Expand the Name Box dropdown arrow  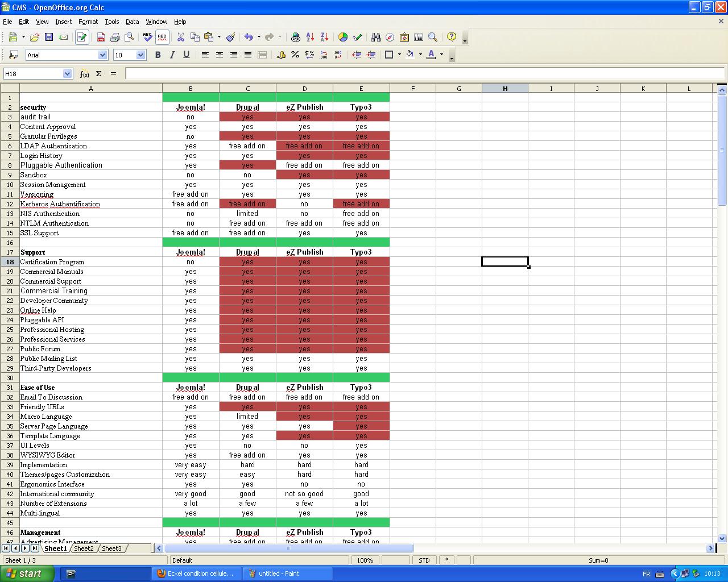tap(67, 73)
